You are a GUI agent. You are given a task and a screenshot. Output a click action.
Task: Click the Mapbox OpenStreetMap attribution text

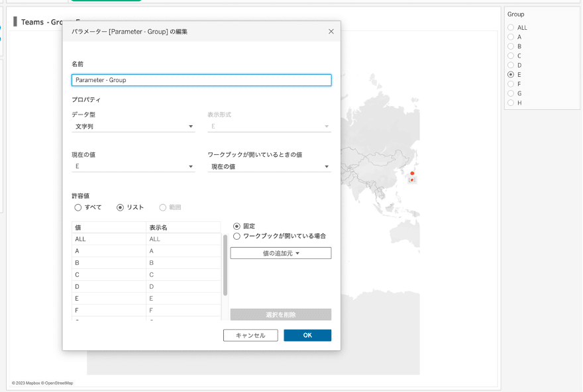pos(42,383)
